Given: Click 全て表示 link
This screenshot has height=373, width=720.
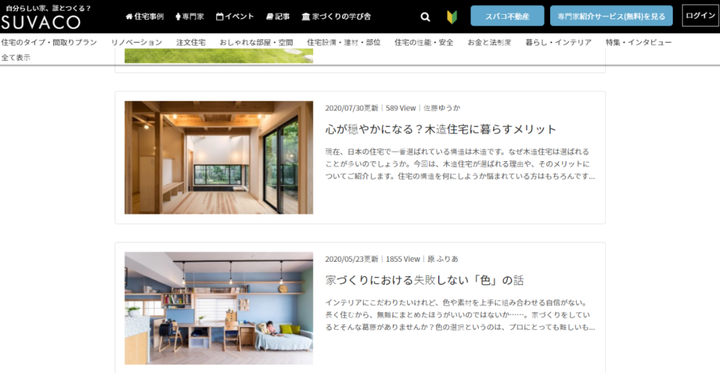Looking at the screenshot, I should (x=16, y=58).
